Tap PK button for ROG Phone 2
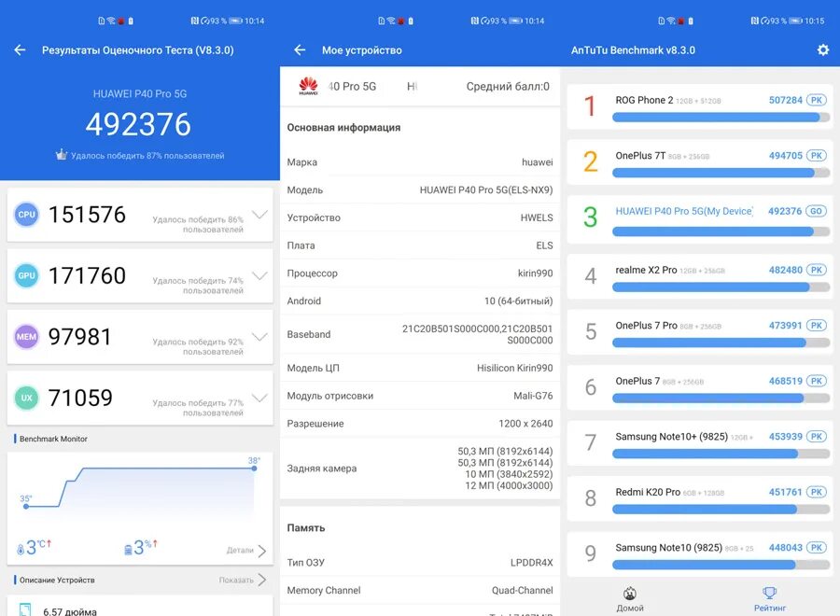Screen dimensions: 840x616 pos(817,100)
